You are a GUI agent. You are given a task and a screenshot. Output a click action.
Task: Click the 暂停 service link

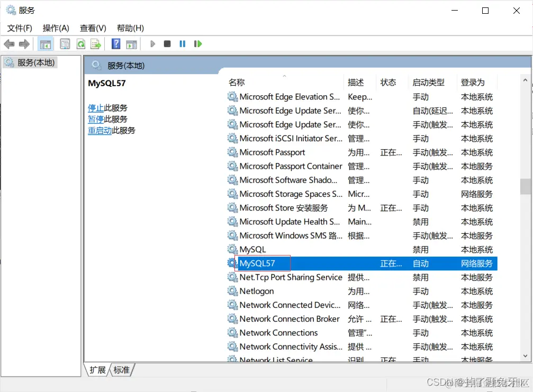pyautogui.click(x=96, y=119)
